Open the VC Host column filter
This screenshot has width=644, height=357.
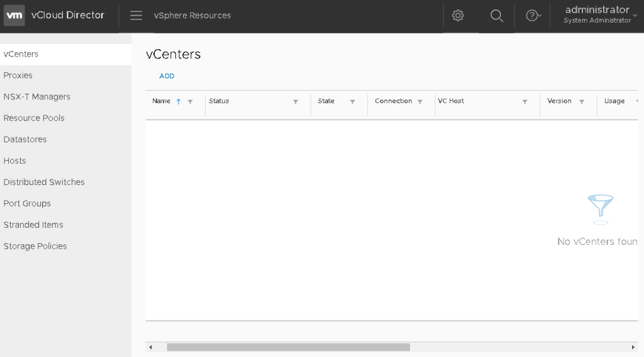(x=525, y=101)
